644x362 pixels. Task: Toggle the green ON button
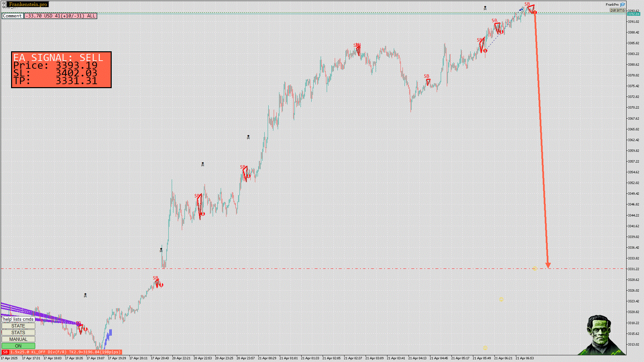click(18, 346)
